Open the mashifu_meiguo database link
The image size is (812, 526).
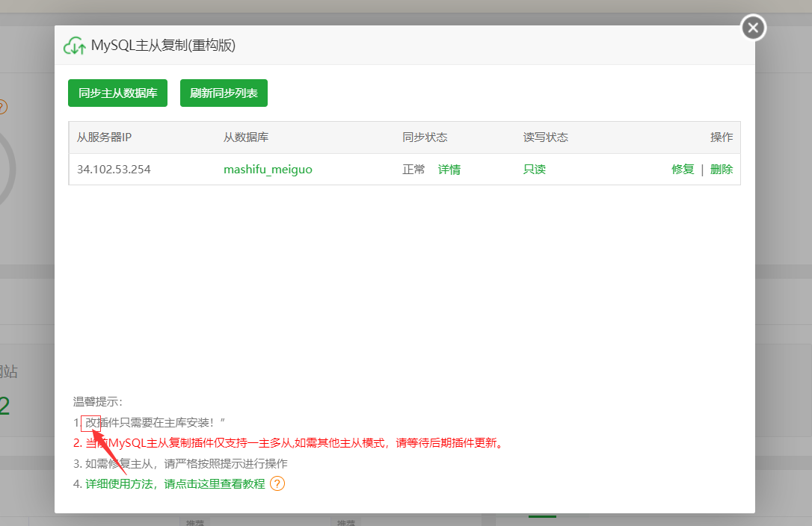click(x=268, y=170)
